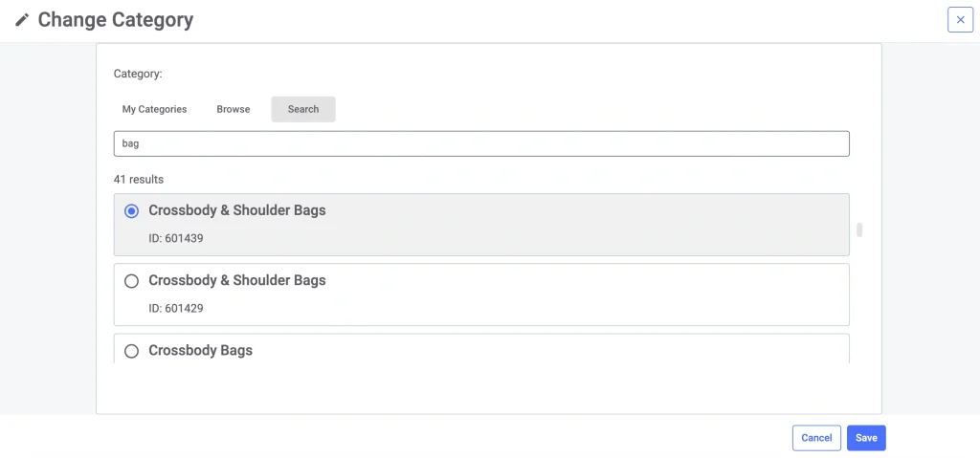Click the Crossbody Bags result label
The height and width of the screenshot is (458, 980).
coord(201,351)
